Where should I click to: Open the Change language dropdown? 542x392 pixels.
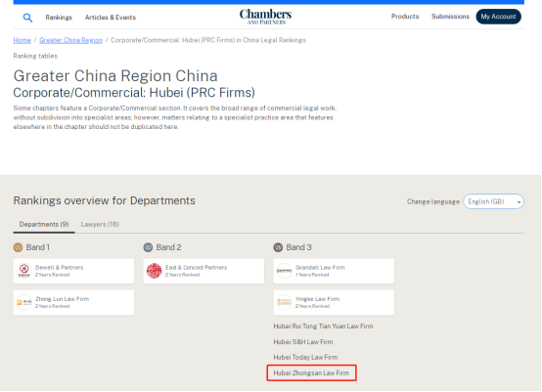[494, 201]
